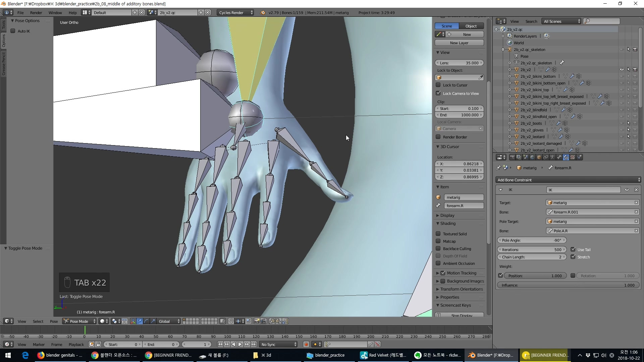Toggle the eye visibility of the 2b_v2 outliner row
This screenshot has width=644, height=362.
coord(622,69)
